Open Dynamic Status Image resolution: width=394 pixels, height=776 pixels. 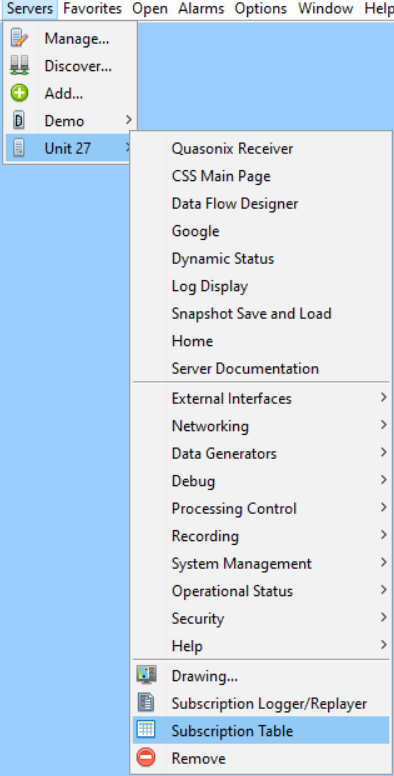(x=261, y=258)
